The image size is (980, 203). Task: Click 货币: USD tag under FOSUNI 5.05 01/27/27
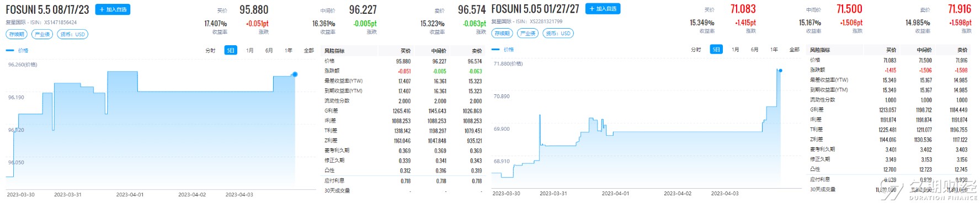coord(558,33)
